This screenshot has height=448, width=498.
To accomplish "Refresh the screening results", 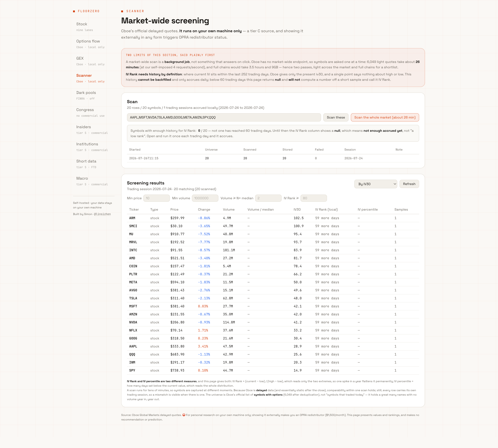I will click(x=409, y=184).
